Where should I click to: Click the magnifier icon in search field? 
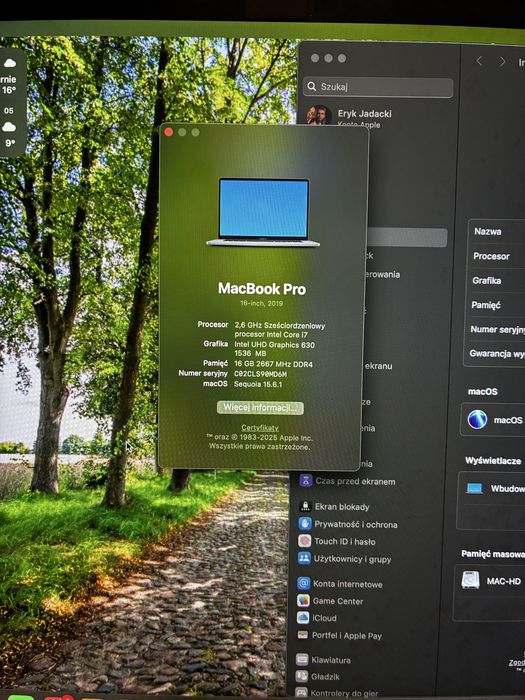pos(312,86)
